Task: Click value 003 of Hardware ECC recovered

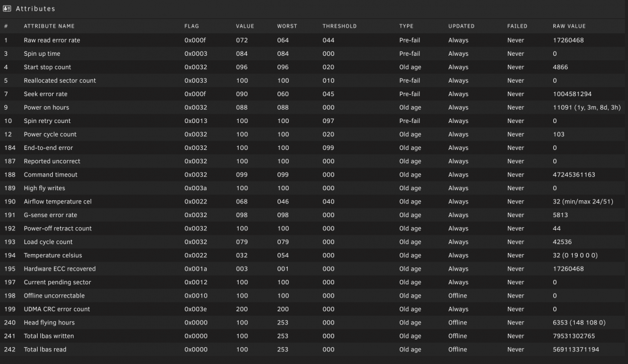Action: click(x=242, y=269)
